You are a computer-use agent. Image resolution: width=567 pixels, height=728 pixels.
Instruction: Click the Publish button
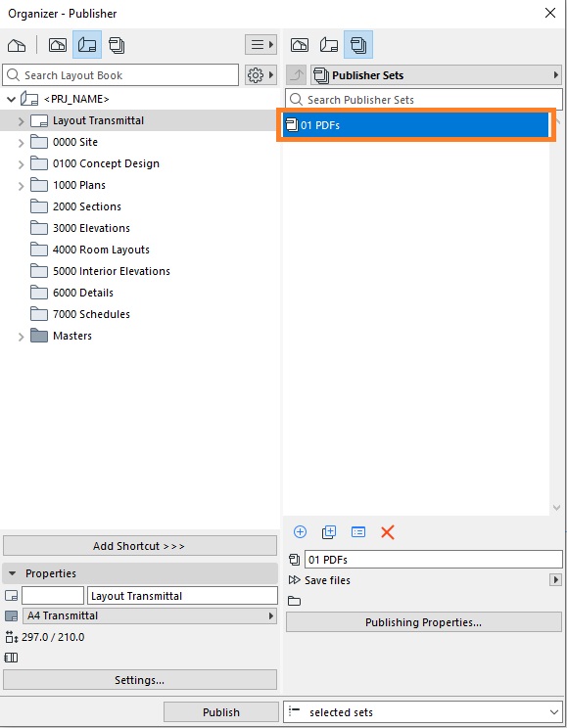point(221,711)
